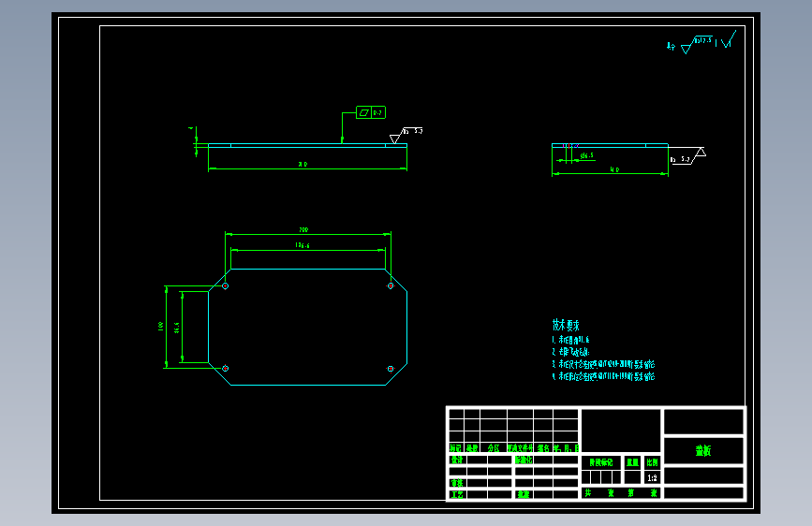This screenshot has width=812, height=526.
Task: Click the 比例 label in title block
Action: pyautogui.click(x=652, y=462)
